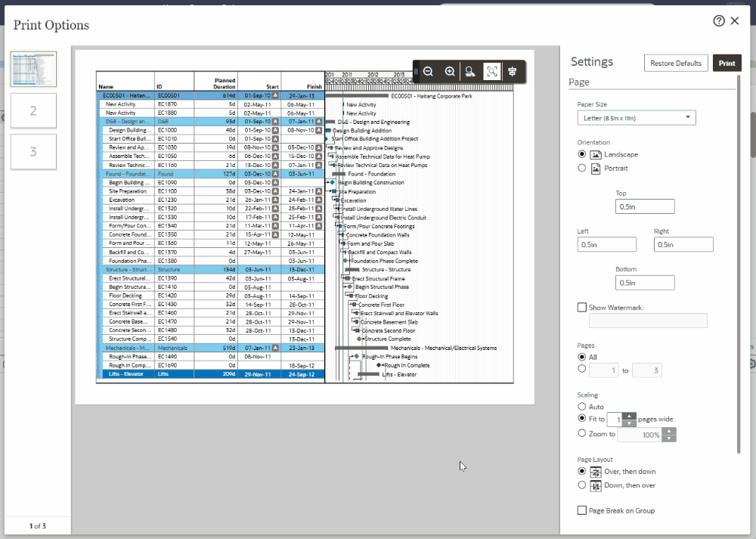Click the Portrait orientation icon
The width and height of the screenshot is (756, 539).
[x=596, y=169]
